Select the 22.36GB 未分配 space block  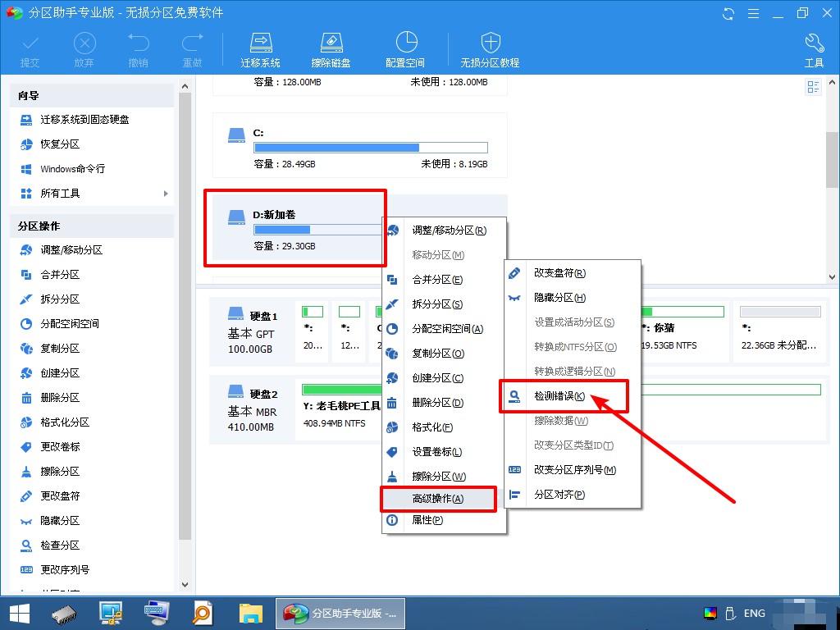(x=780, y=331)
